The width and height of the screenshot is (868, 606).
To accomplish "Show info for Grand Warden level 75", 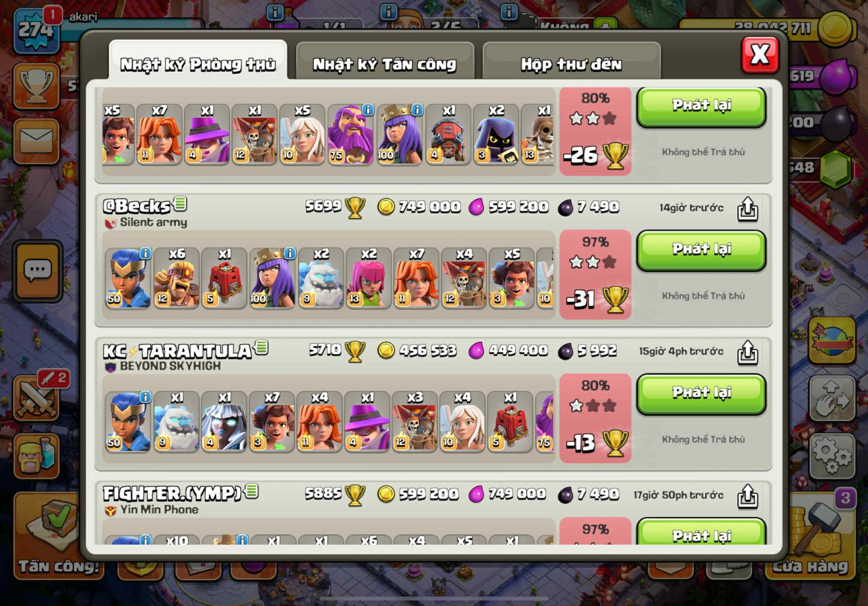I will coord(368,110).
